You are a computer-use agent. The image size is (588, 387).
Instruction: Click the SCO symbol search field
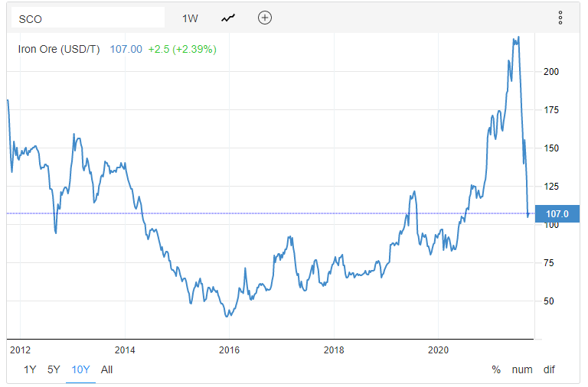coord(88,18)
